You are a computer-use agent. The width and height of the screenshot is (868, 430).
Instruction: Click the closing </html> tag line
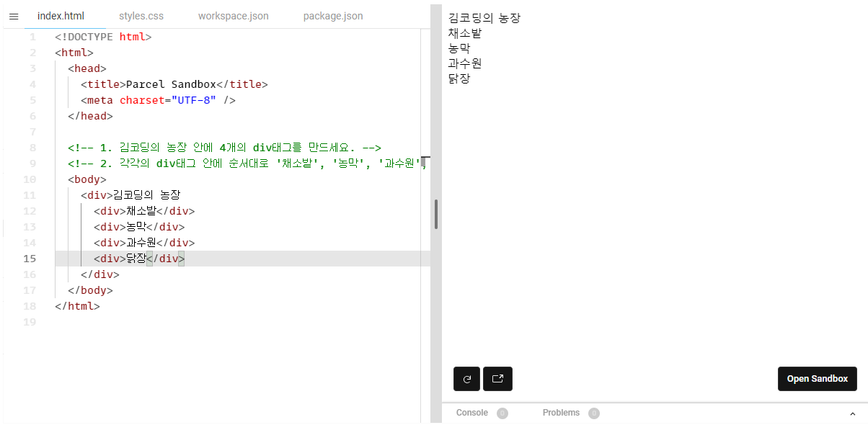[77, 306]
